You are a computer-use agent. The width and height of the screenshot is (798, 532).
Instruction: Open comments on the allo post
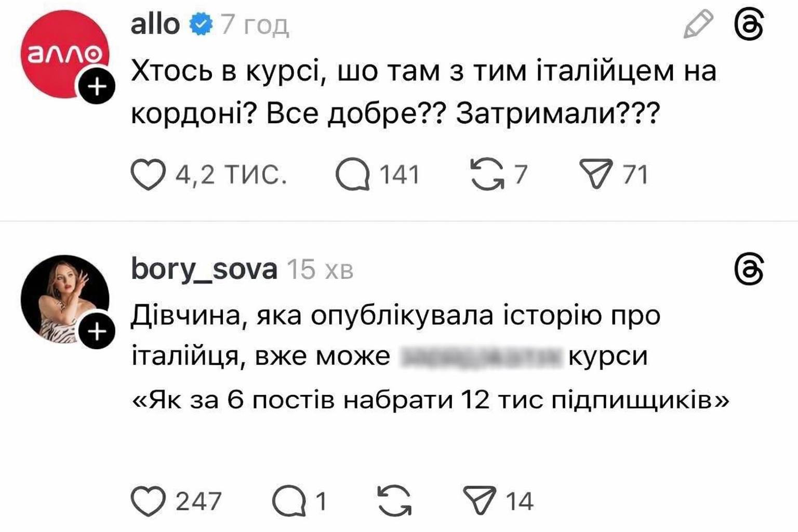coord(353,175)
